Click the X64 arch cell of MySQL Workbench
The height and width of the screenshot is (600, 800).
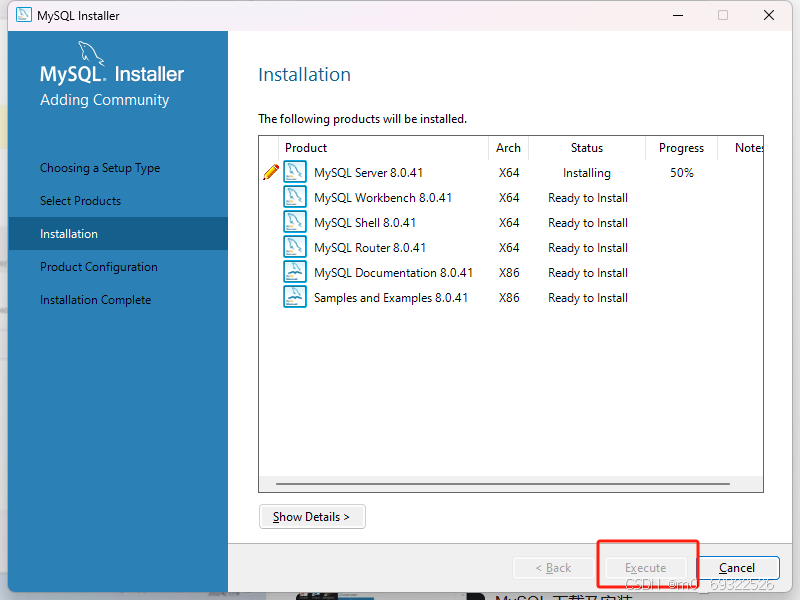point(509,198)
